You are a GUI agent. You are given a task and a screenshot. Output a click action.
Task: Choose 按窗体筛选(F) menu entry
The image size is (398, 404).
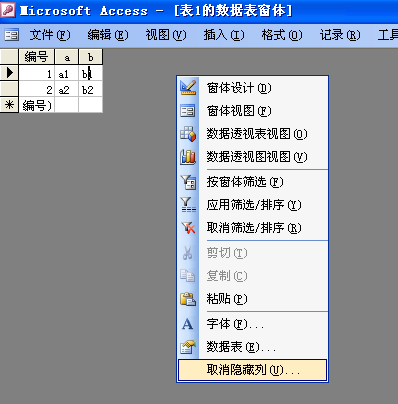pyautogui.click(x=252, y=182)
